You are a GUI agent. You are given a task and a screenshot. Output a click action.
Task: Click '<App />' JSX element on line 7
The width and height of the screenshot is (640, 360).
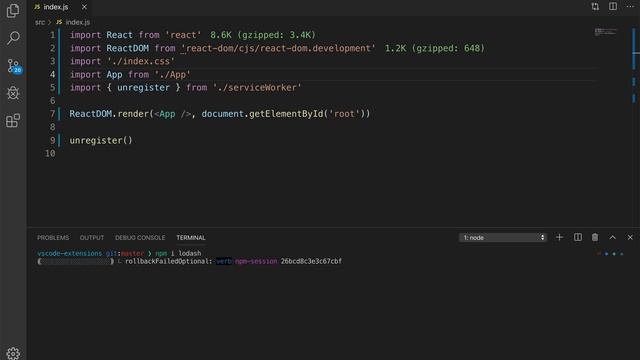172,114
